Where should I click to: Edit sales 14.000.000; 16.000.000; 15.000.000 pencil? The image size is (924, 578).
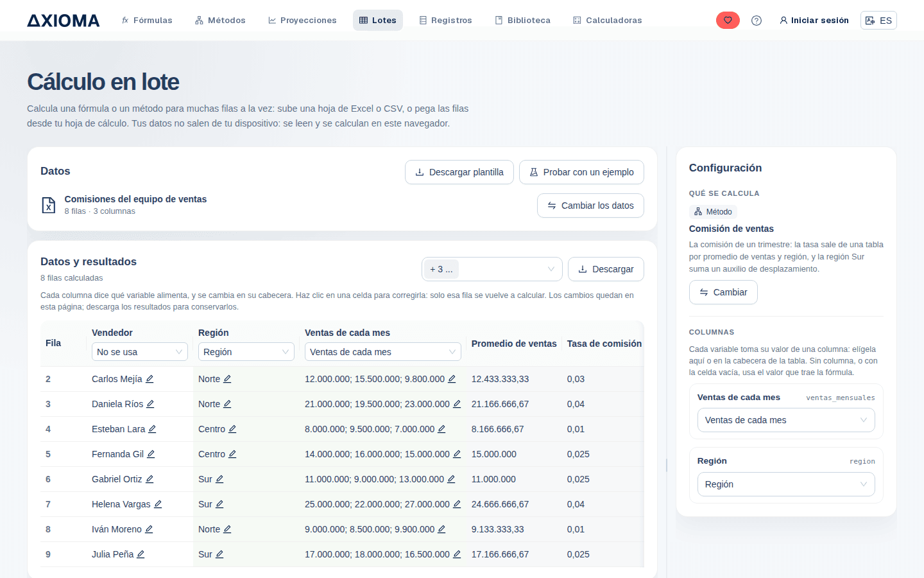pos(457,454)
